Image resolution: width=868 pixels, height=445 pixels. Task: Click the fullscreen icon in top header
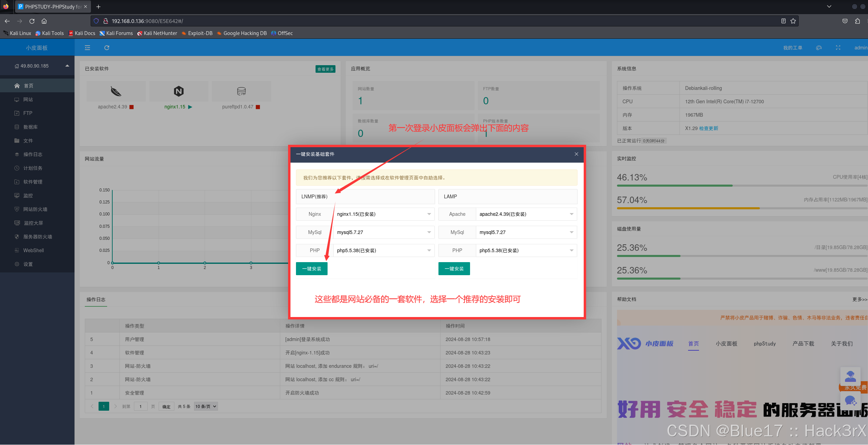(838, 48)
